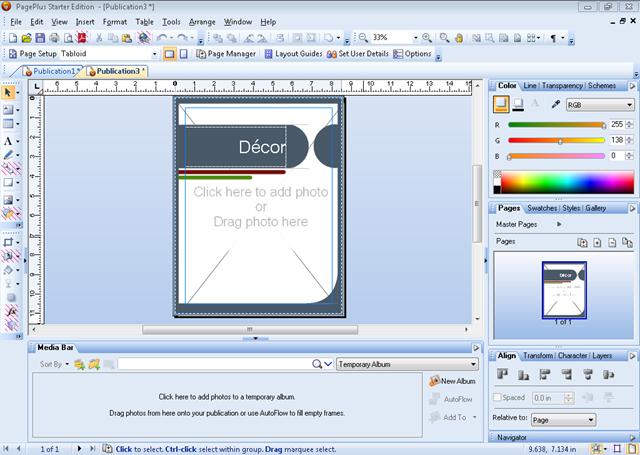
Task: Click the R (red) color slider
Action: coord(556,125)
